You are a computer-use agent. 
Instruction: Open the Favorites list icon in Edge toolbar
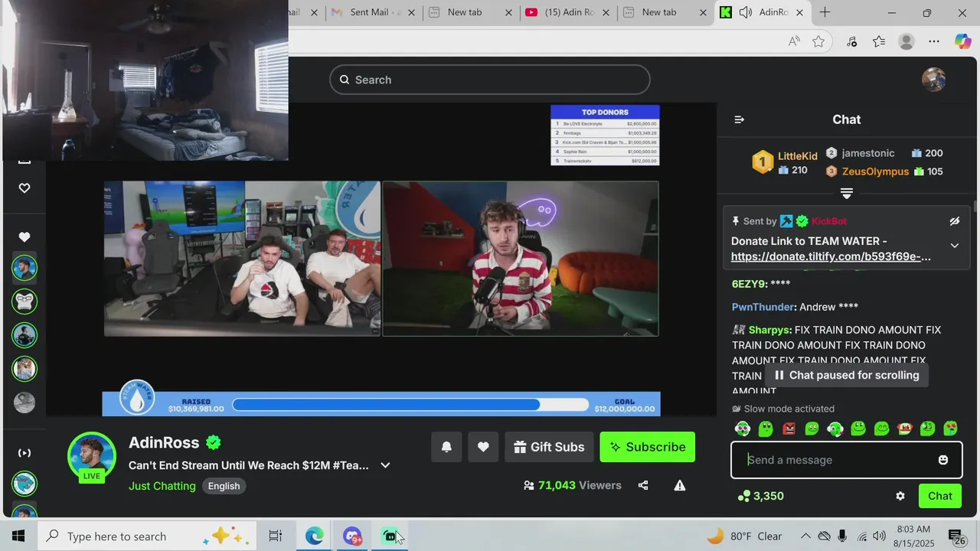[879, 41]
